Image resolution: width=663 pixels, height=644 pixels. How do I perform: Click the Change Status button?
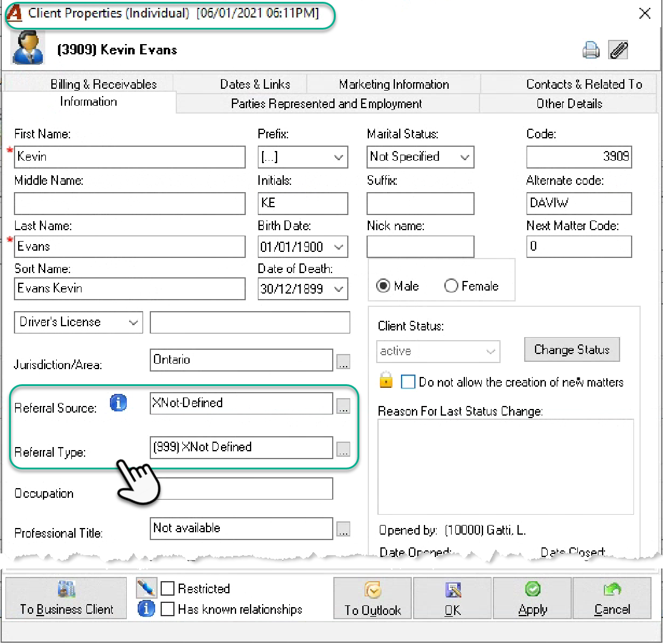coord(572,350)
